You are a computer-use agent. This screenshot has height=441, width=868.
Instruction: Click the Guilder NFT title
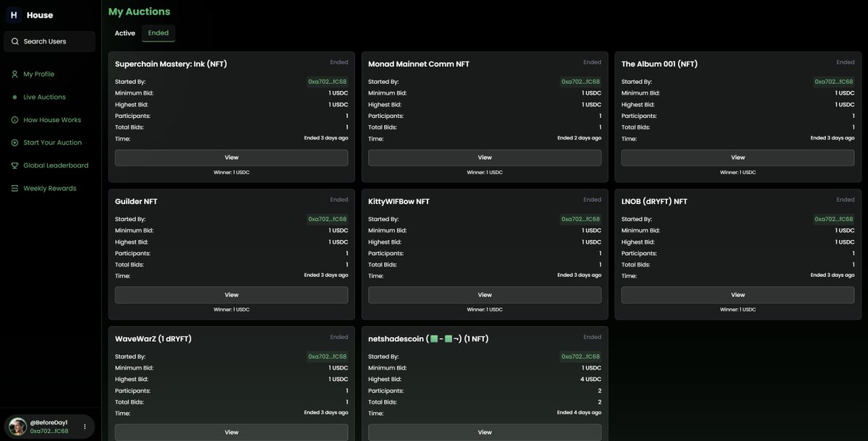pos(136,201)
